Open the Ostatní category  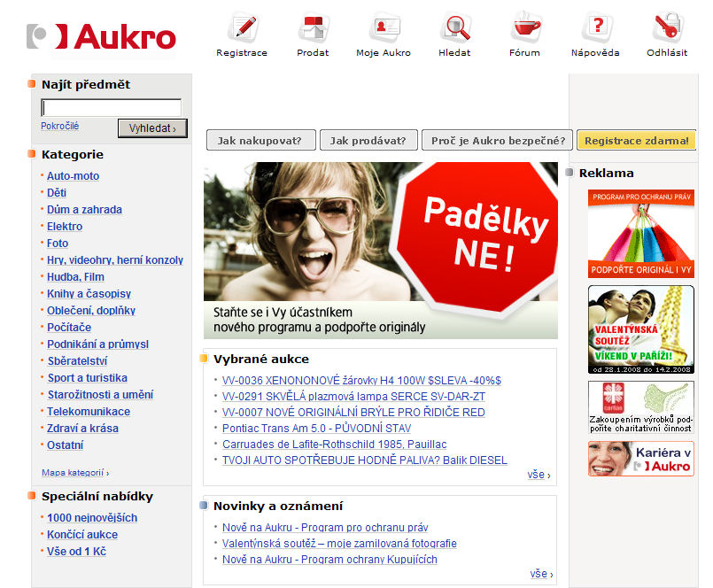tap(65, 445)
